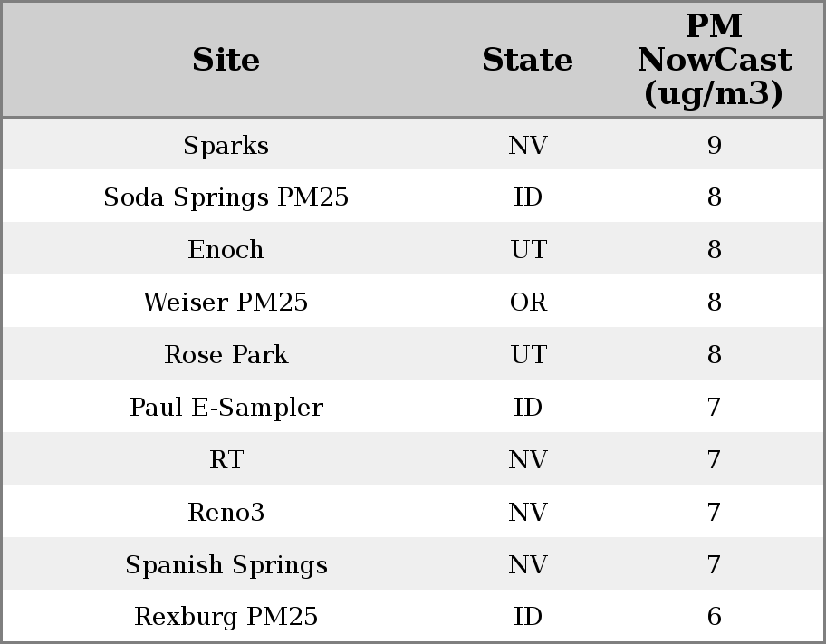Image resolution: width=826 pixels, height=644 pixels.
Task: Select the ID state cell for Paul E-Sampler
Action: pyautogui.click(x=528, y=408)
